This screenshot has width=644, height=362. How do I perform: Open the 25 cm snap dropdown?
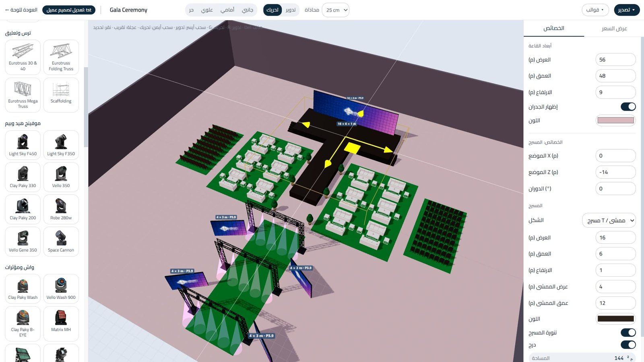pyautogui.click(x=335, y=10)
